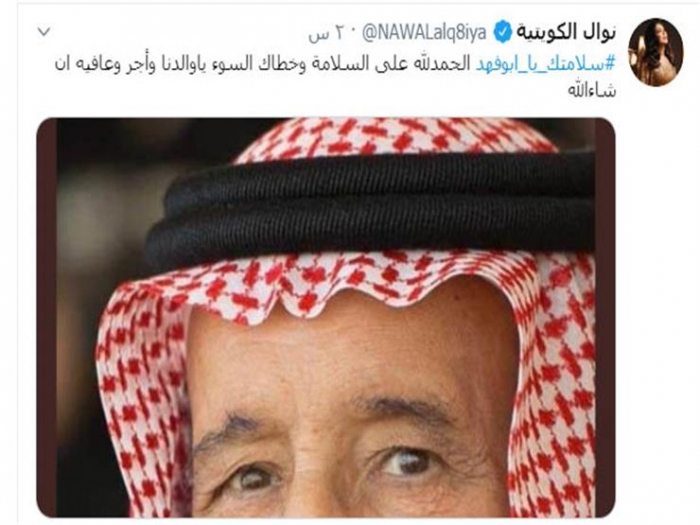The image size is (700, 525).
Task: Open the profile via name نوال الكويتية
Action: coord(566,33)
